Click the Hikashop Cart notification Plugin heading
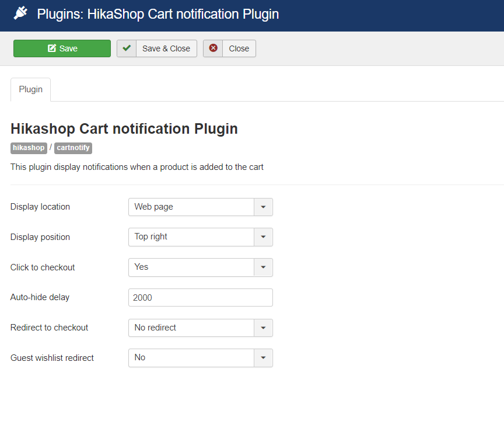This screenshot has height=421, width=504. coord(124,129)
